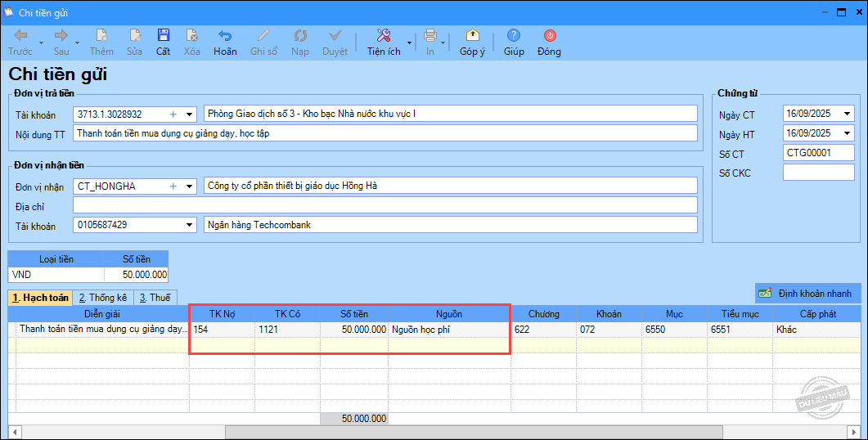Click green plus next to CT_HONGHA
This screenshot has height=440, width=868.
(173, 186)
